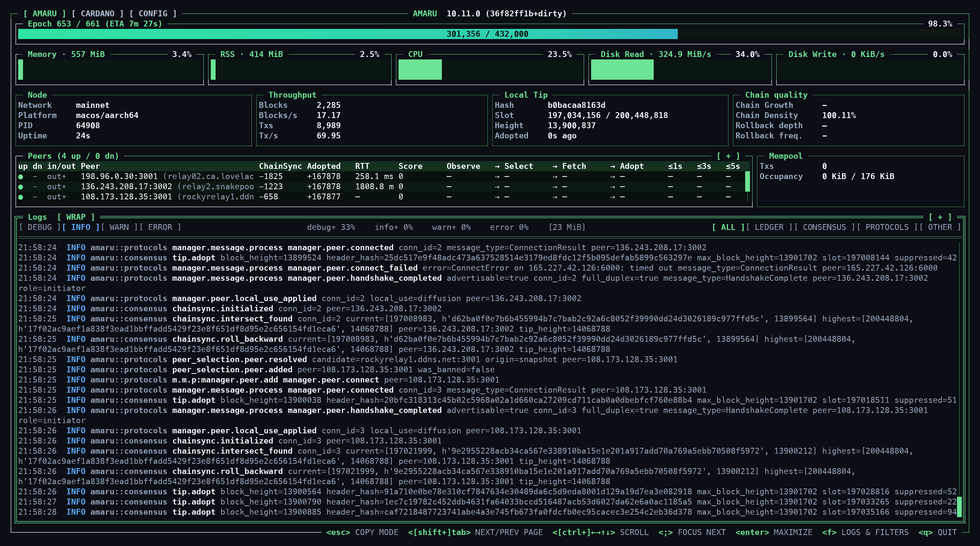Viewport: 980px width, 546px height.
Task: Sort peers by the ChainSync column header
Action: pos(280,166)
